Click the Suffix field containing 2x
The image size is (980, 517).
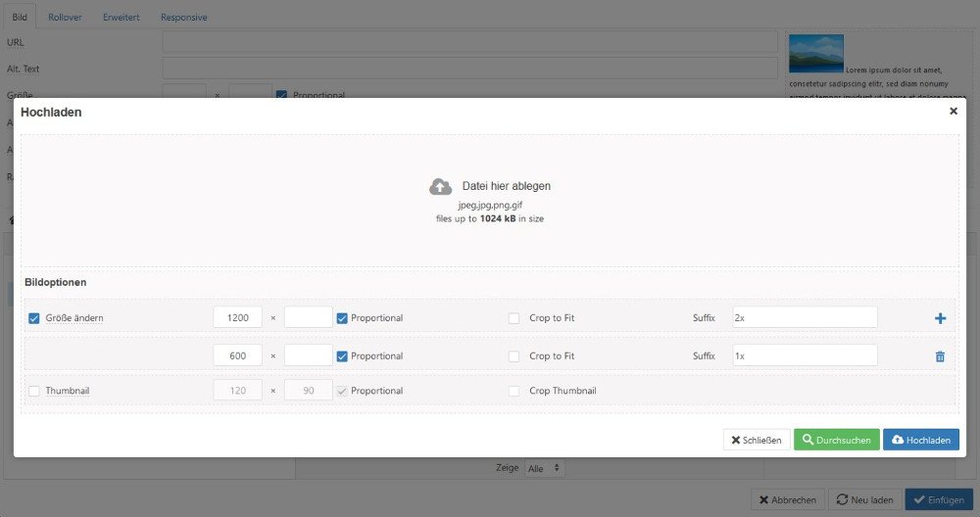click(x=804, y=318)
